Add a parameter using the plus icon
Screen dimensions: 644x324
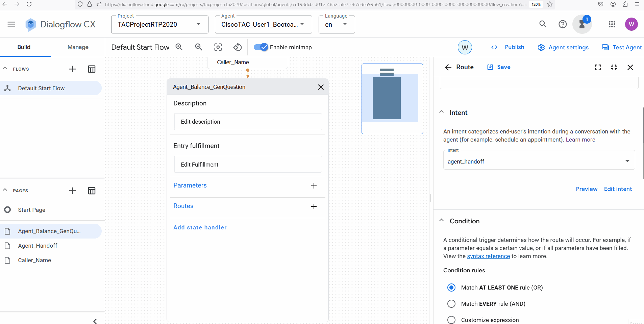click(x=314, y=186)
